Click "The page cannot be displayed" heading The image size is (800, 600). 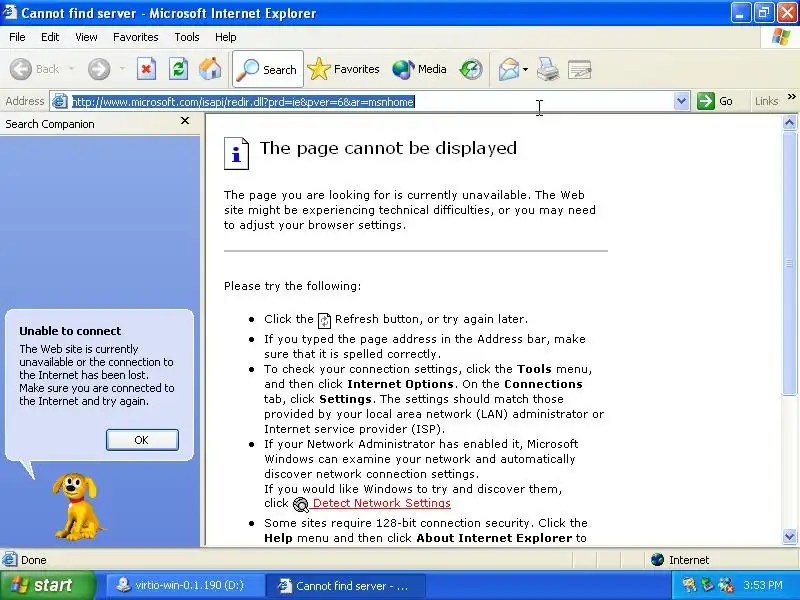[388, 148]
